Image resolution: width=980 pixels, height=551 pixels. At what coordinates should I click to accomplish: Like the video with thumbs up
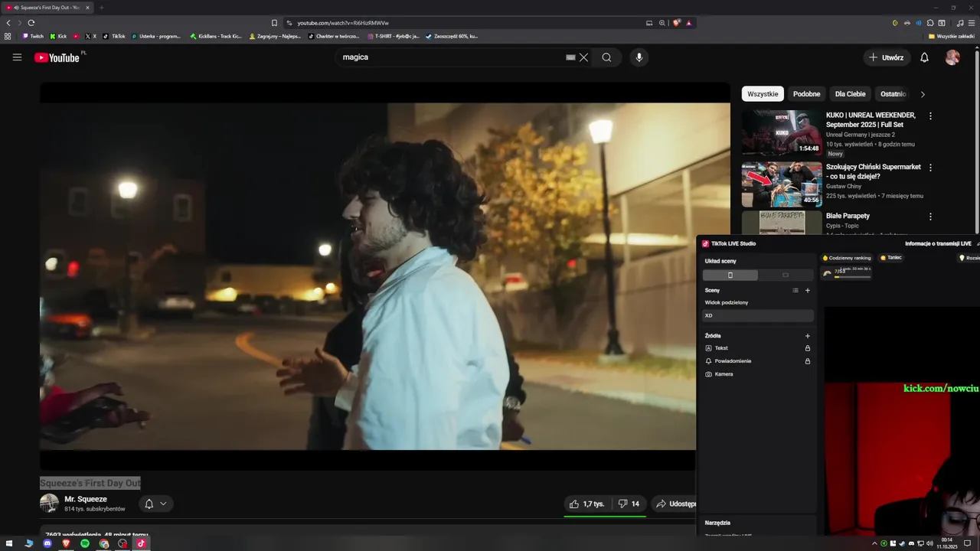pyautogui.click(x=586, y=504)
